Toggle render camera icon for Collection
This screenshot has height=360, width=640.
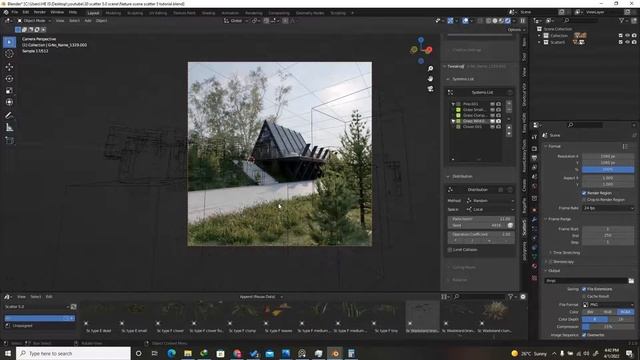coord(634,36)
